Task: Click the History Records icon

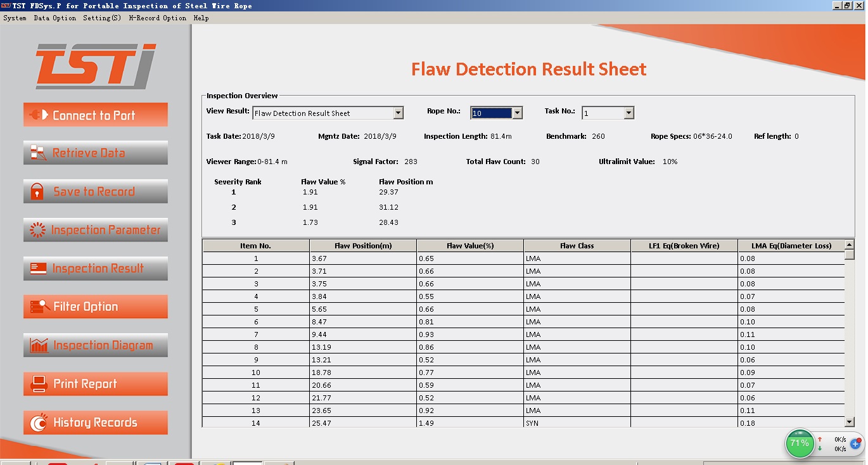Action: tap(39, 423)
